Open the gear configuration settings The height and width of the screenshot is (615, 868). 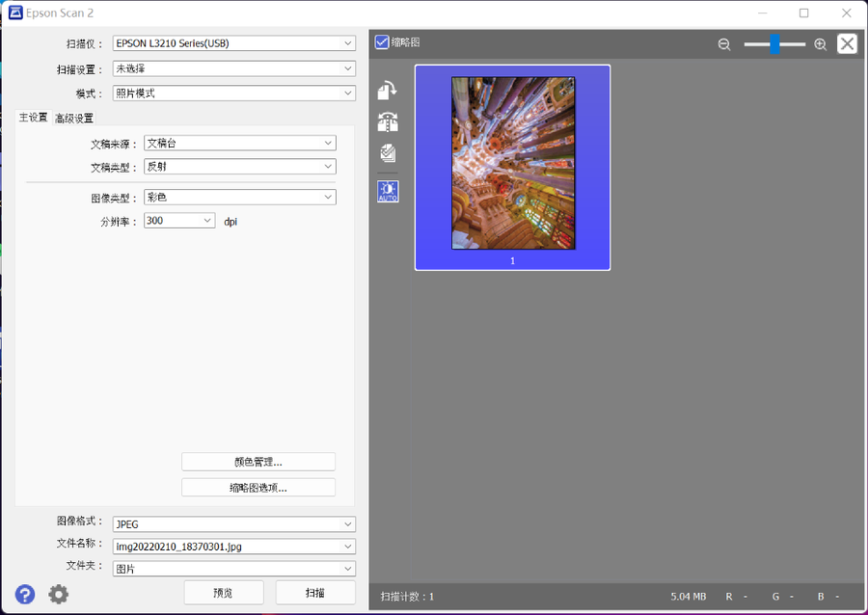59,594
